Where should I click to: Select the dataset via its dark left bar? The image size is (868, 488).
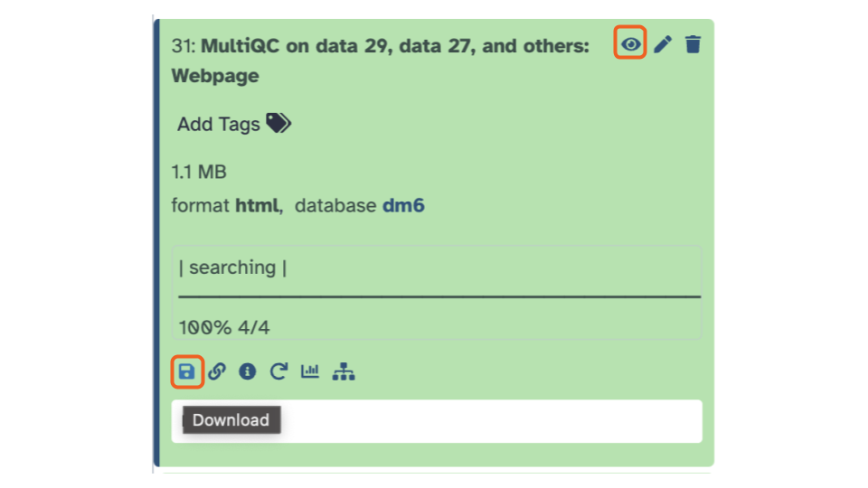pos(156,243)
